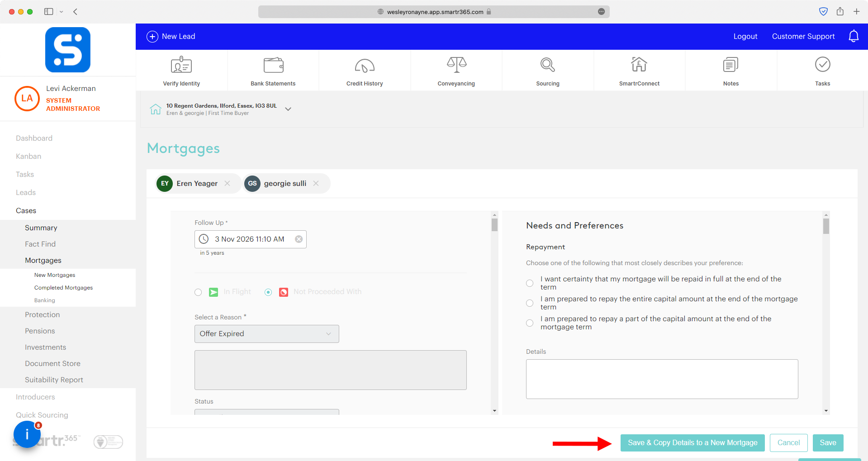The height and width of the screenshot is (461, 868).
Task: Open the Document Store section
Action: click(x=52, y=364)
